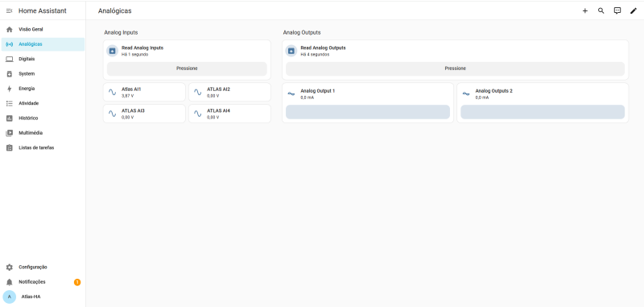Click the ATLAS AI2 label
Viewport: 644px width, 307px height.
click(218, 89)
